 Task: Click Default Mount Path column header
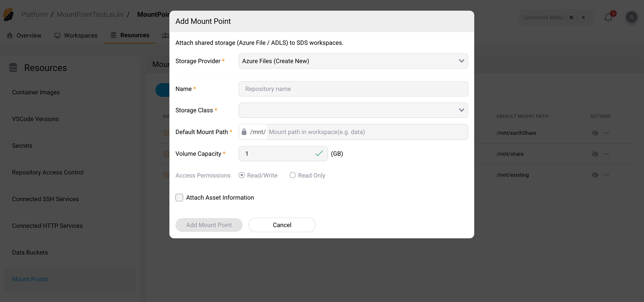[522, 116]
